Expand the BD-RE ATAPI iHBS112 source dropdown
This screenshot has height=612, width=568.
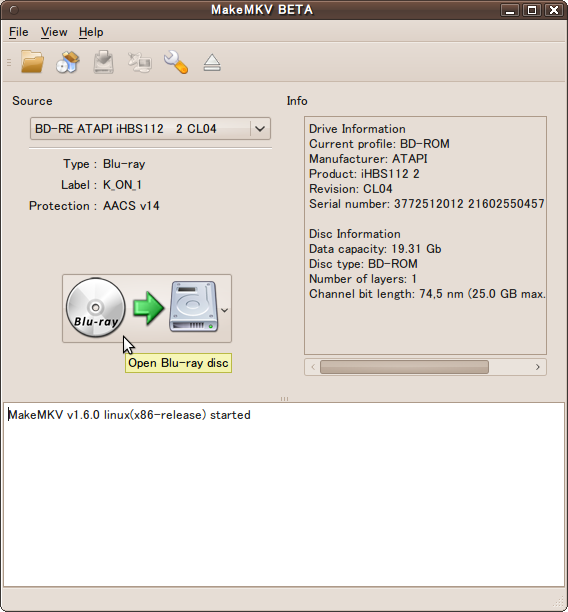click(260, 128)
